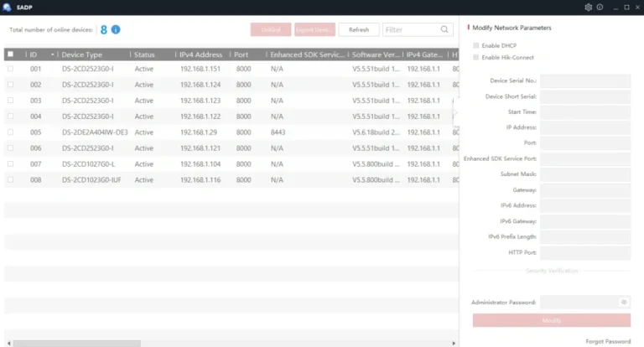Enable Hik-Connect checkbox

476,57
